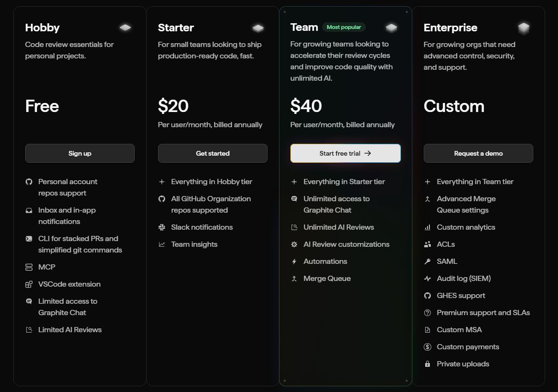The image size is (558, 392).
Task: Click terminal icon beside CLI for stacked PRs
Action: point(29,239)
